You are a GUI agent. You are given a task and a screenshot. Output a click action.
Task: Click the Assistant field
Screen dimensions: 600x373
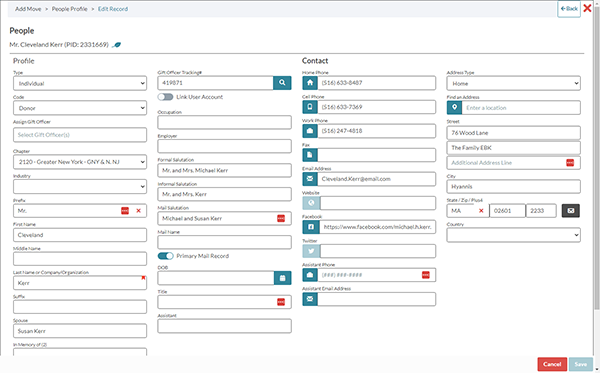[225, 326]
